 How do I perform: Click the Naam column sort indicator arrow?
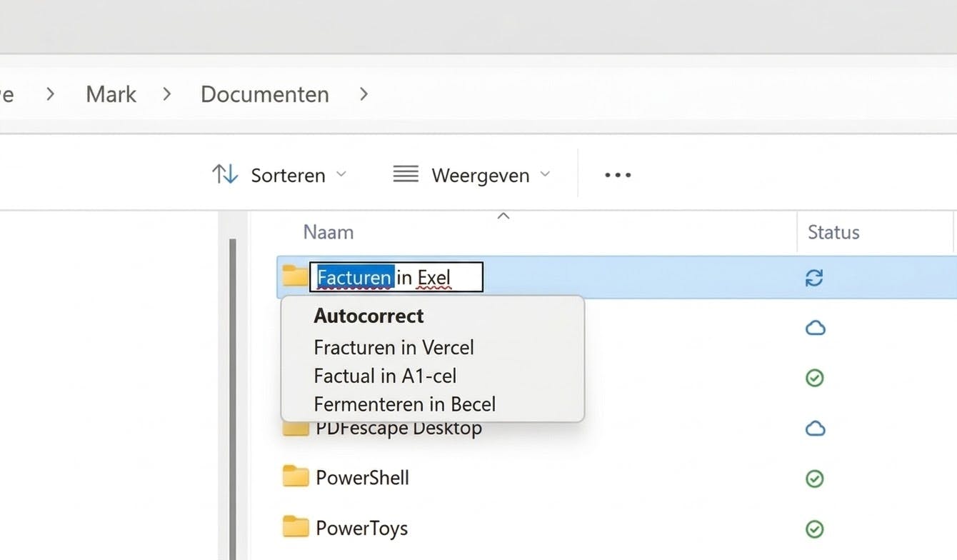click(503, 215)
